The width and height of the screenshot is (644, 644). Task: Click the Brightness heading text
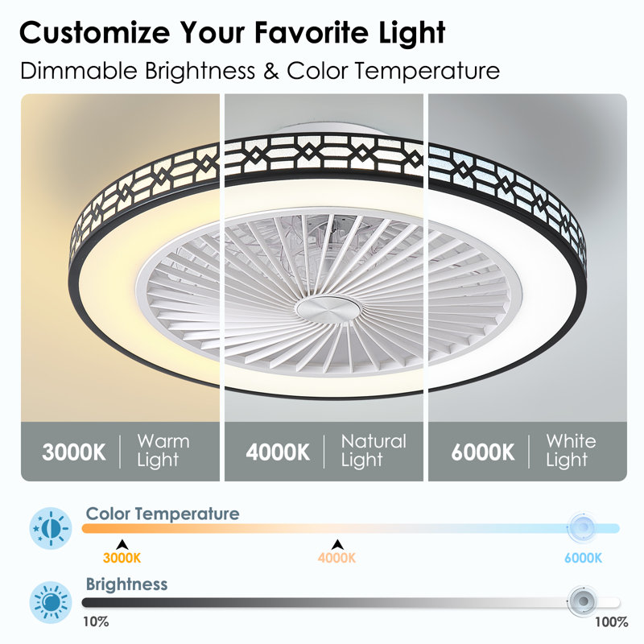point(126,584)
